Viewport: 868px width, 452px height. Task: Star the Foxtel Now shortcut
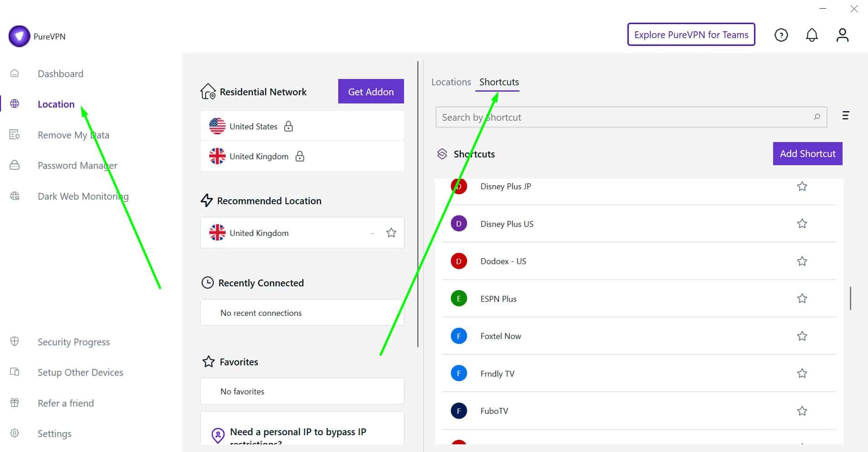point(802,336)
